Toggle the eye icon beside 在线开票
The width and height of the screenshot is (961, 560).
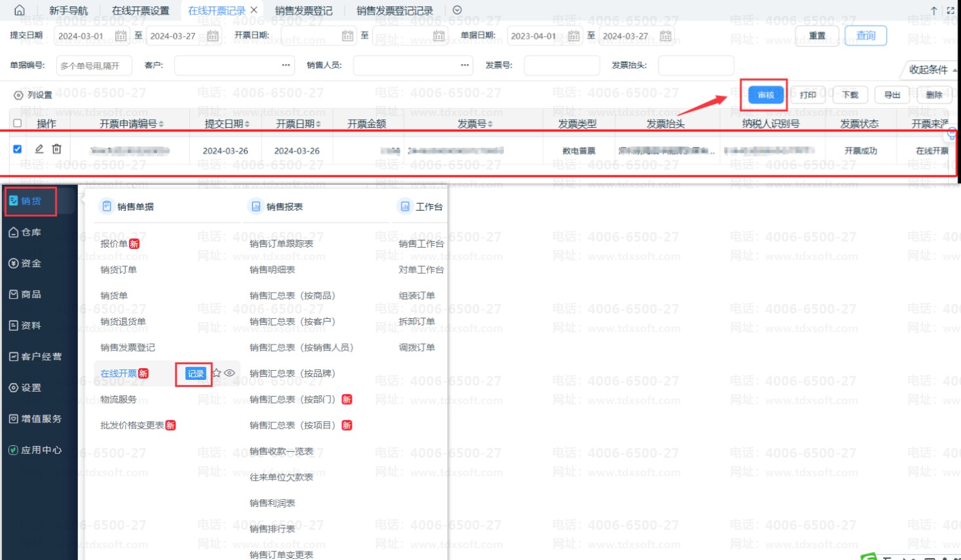[x=229, y=373]
